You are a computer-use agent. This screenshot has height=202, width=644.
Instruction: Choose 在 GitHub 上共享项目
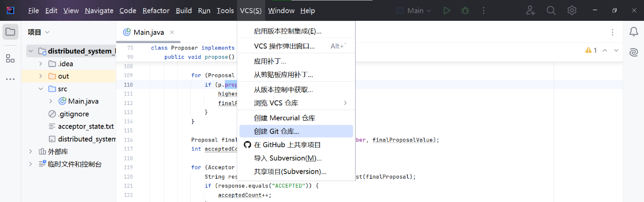[x=296, y=145]
